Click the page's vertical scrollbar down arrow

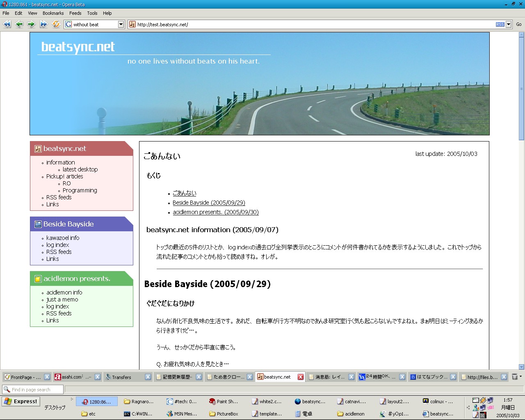tap(521, 367)
